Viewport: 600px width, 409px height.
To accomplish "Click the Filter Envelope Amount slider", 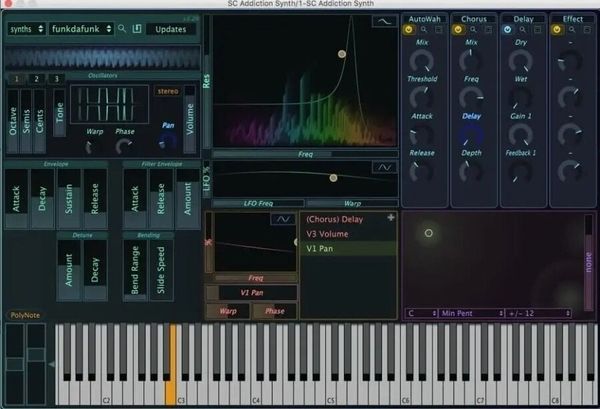I will (x=188, y=199).
